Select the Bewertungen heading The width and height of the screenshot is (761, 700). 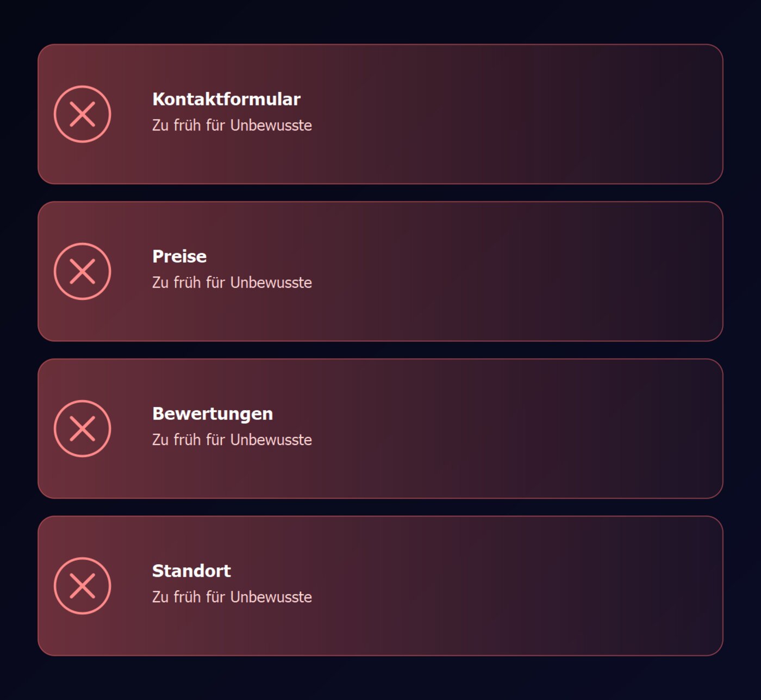(x=213, y=414)
